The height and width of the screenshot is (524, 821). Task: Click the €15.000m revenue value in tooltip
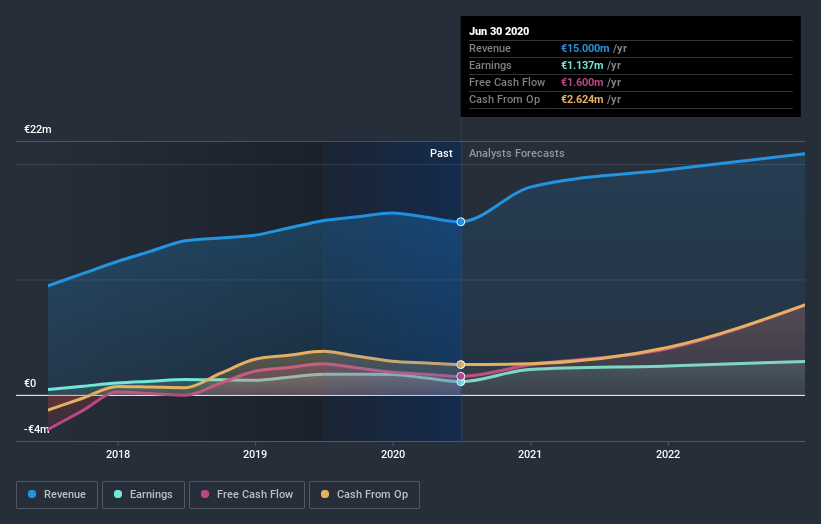tap(585, 48)
